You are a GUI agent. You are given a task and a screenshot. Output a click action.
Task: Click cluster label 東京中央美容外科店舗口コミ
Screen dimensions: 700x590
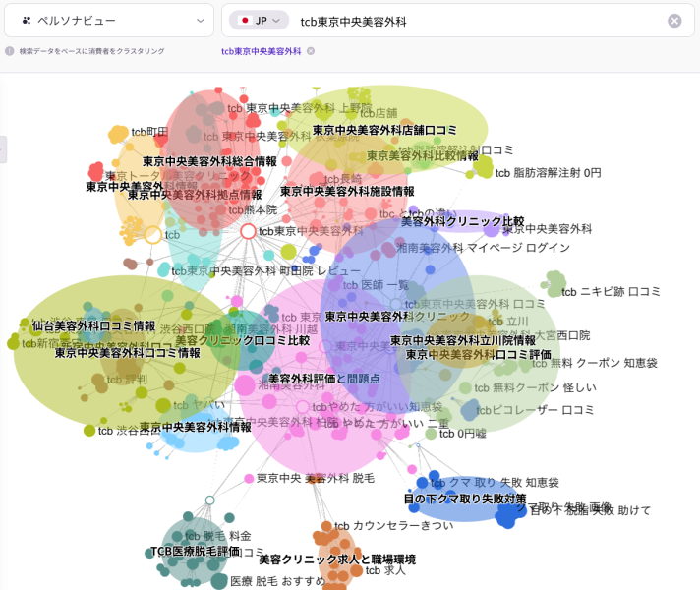pyautogui.click(x=384, y=130)
